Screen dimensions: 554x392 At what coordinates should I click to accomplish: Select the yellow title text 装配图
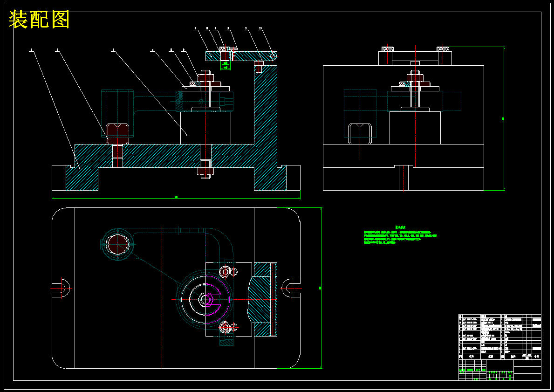[x=39, y=20]
